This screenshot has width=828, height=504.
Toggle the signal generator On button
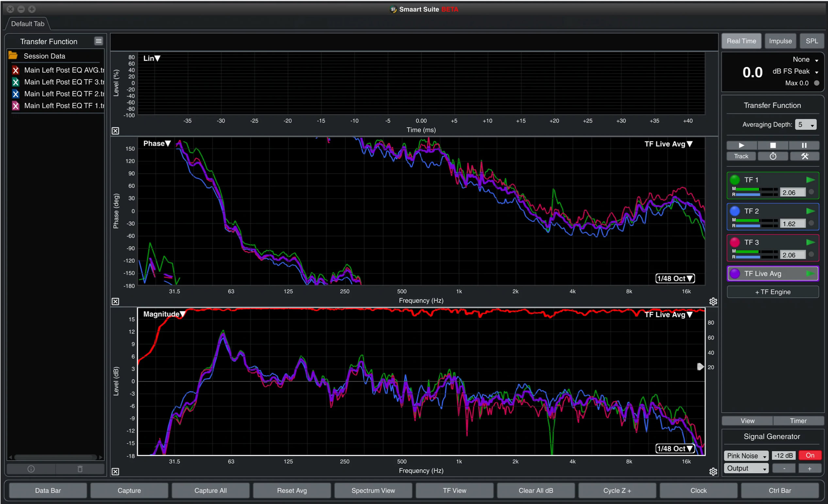point(809,455)
